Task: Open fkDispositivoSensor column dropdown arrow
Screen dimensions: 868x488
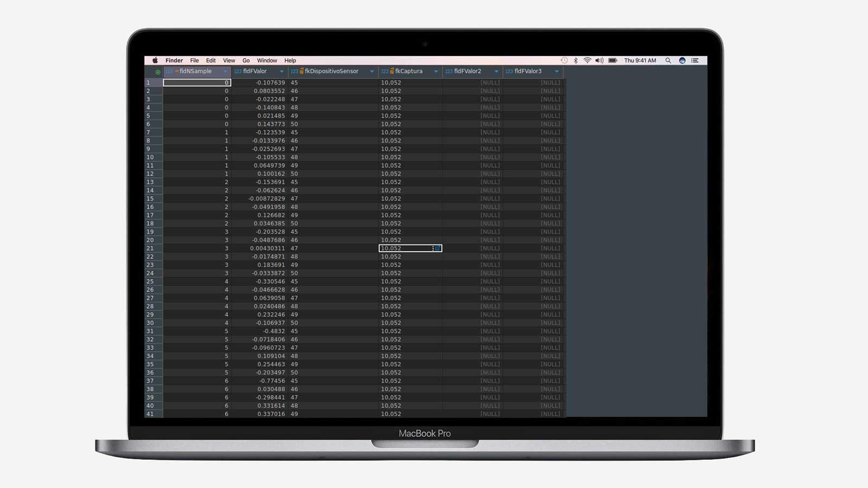Action: click(x=372, y=72)
